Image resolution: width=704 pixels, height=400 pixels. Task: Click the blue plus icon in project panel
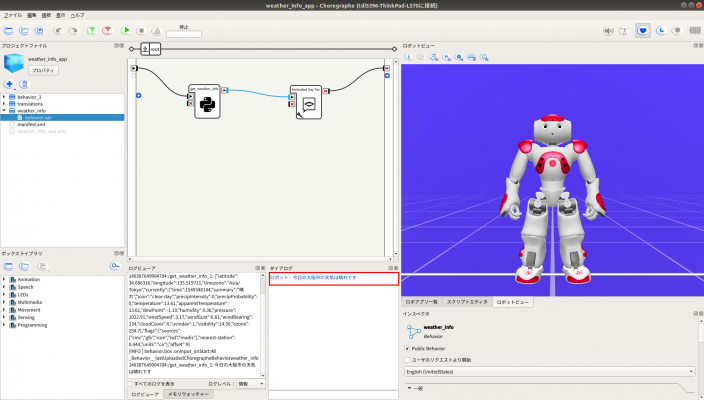pos(9,84)
